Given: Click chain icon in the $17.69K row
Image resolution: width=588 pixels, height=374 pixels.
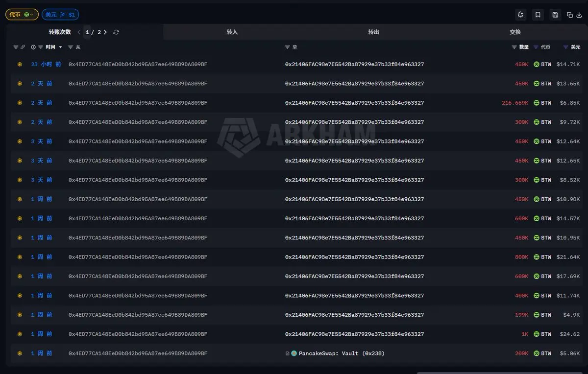Looking at the screenshot, I should coord(20,276).
